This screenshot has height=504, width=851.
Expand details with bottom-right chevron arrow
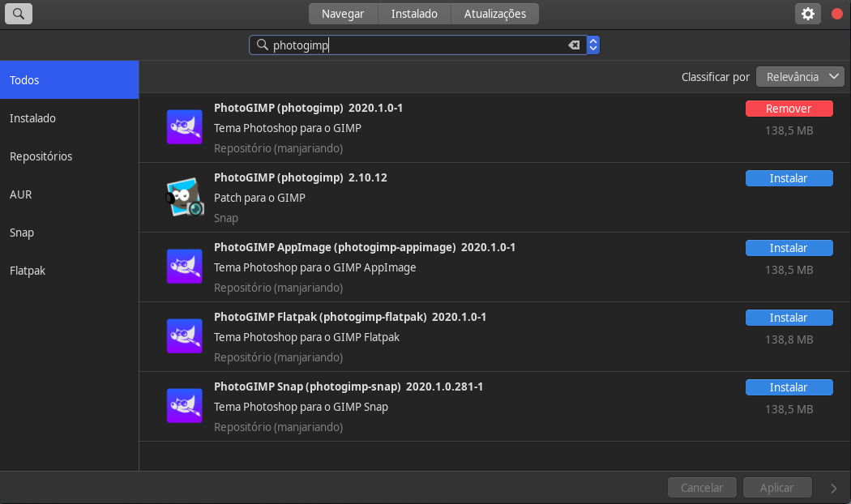(x=834, y=489)
